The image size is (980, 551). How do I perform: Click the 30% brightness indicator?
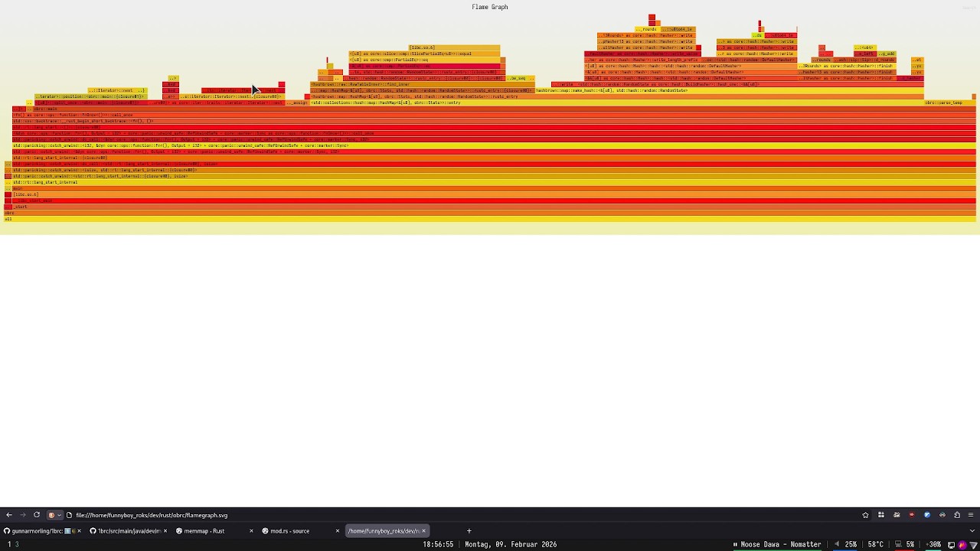[x=935, y=544]
